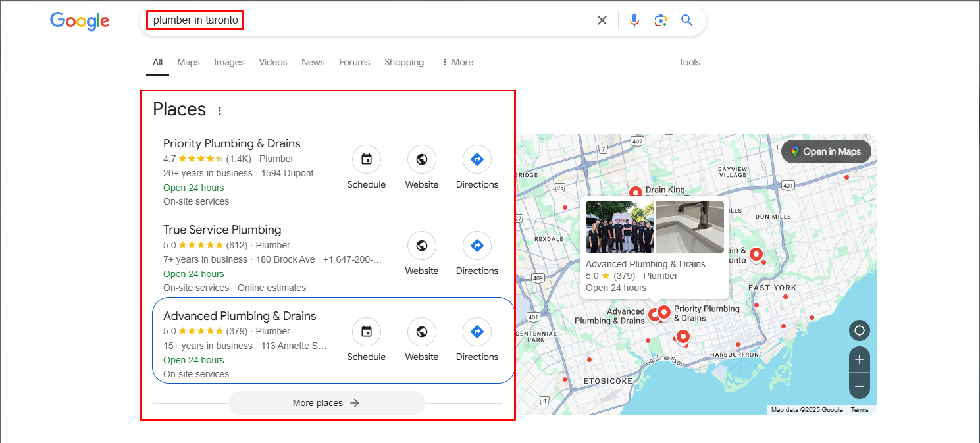980x443 pixels.
Task: Switch to the Maps tab
Action: pyautogui.click(x=188, y=62)
